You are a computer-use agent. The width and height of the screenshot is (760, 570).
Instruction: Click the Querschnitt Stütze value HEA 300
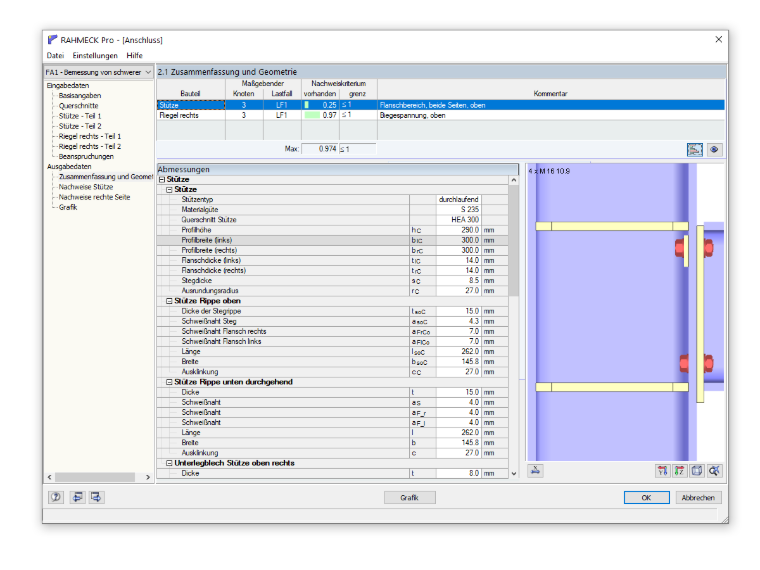[459, 220]
